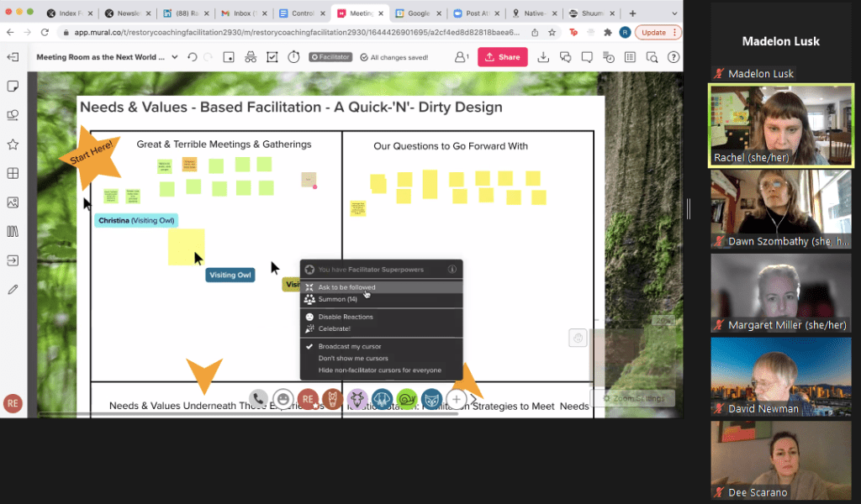Image resolution: width=861 pixels, height=504 pixels.
Task: Select the draw pencil tool
Action: pyautogui.click(x=13, y=290)
